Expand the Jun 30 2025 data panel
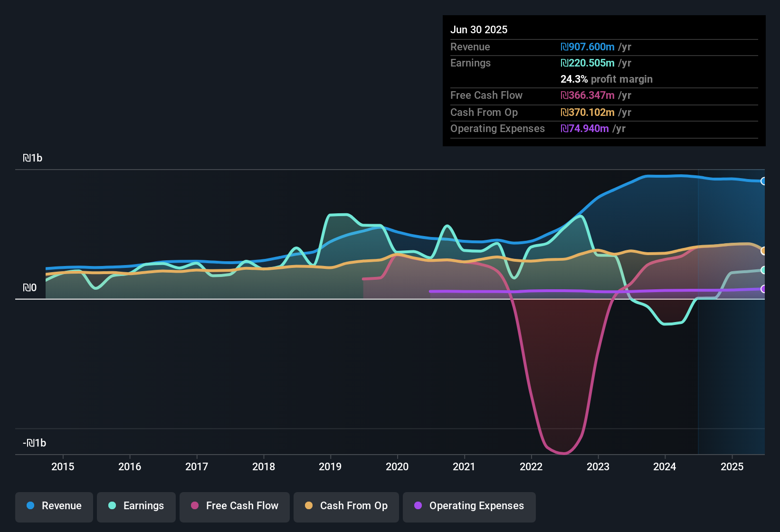 click(604, 81)
